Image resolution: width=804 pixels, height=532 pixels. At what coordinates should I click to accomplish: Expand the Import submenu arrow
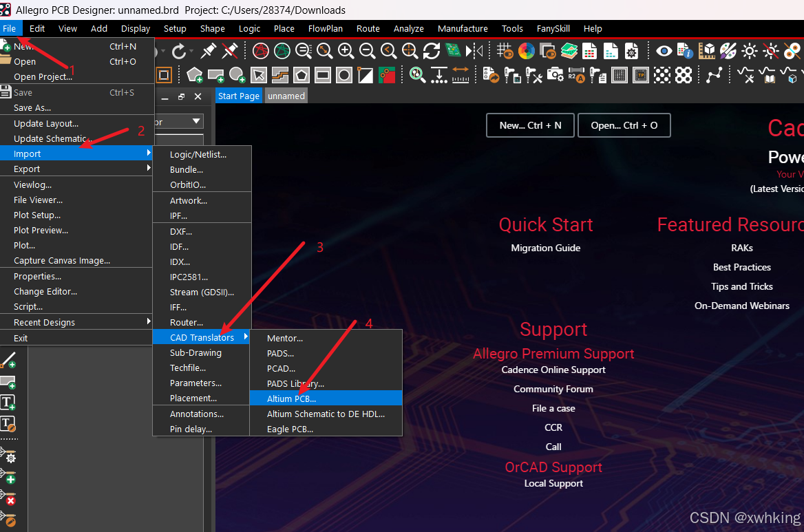point(148,153)
